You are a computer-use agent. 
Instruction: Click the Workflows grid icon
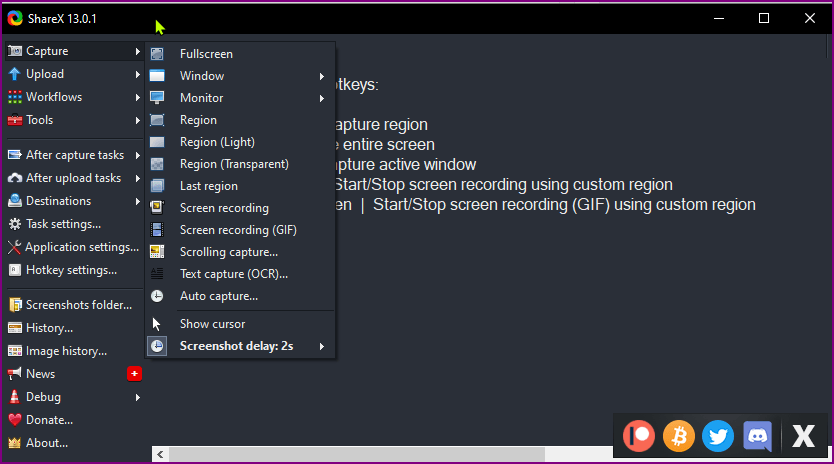coord(14,97)
